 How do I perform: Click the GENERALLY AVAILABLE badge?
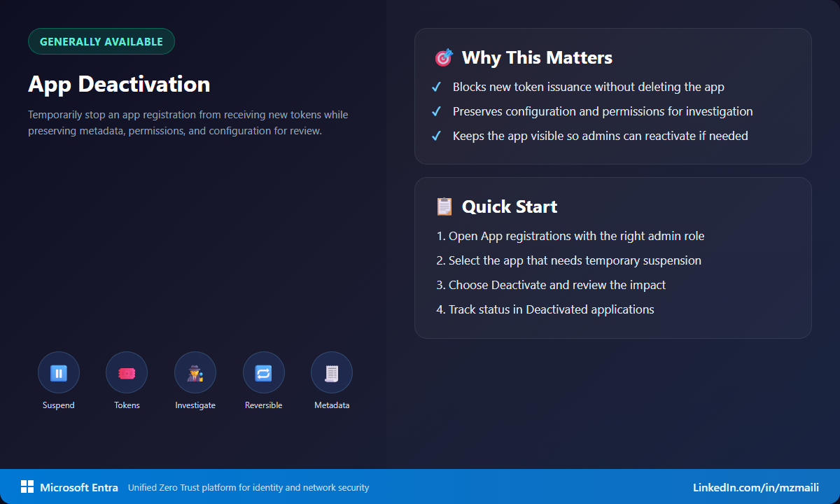point(101,41)
